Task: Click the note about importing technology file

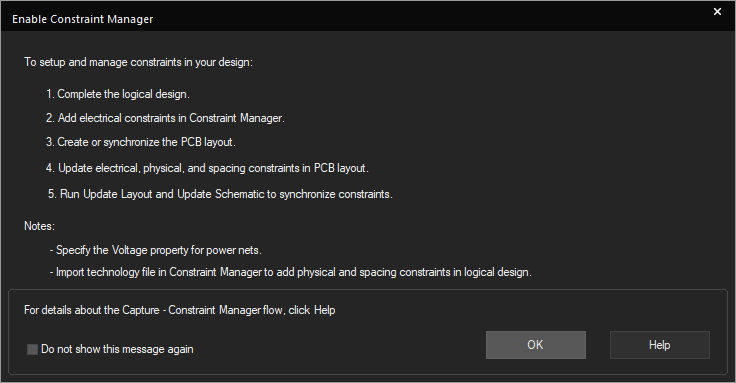Action: coord(291,272)
